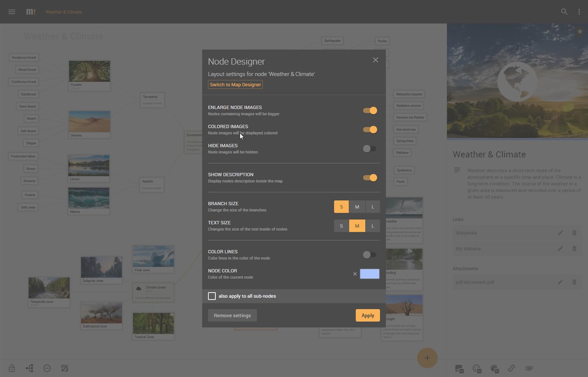Select large text size
Viewport: 588px width, 377px height.
[x=373, y=226]
